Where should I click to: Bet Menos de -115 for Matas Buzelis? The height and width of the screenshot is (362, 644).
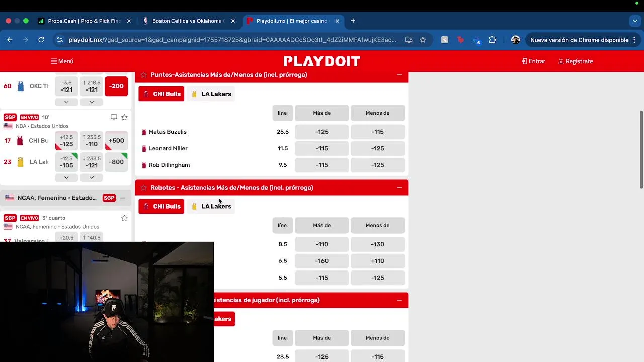point(378,132)
